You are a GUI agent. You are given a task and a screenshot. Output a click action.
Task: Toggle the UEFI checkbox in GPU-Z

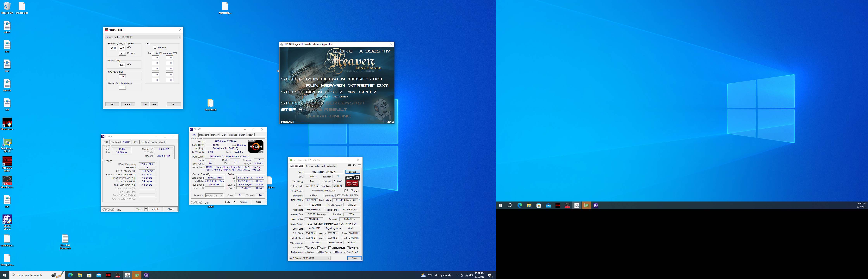point(352,191)
